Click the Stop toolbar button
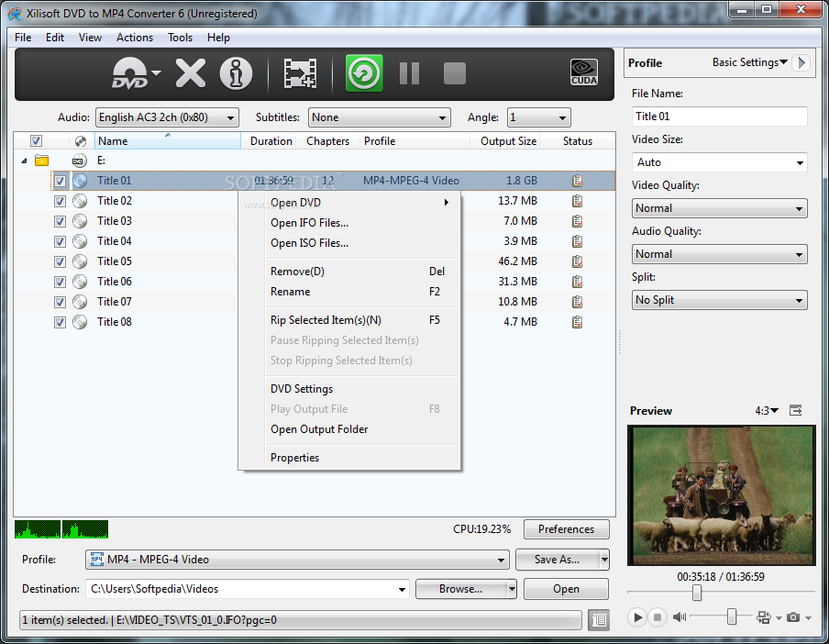Viewport: 829px width, 644px height. point(455,73)
